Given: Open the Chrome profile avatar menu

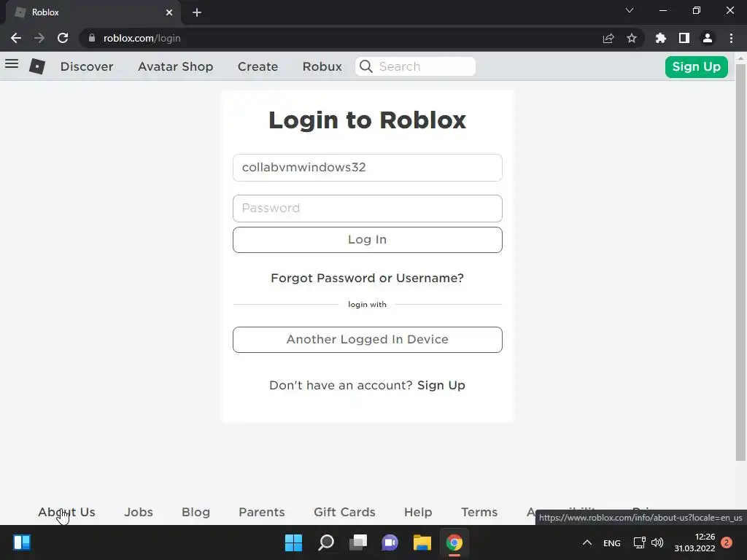Looking at the screenshot, I should [708, 38].
